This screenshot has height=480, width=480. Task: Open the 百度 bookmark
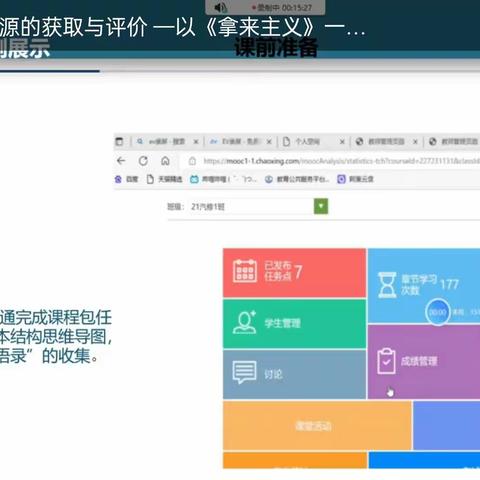click(x=127, y=179)
